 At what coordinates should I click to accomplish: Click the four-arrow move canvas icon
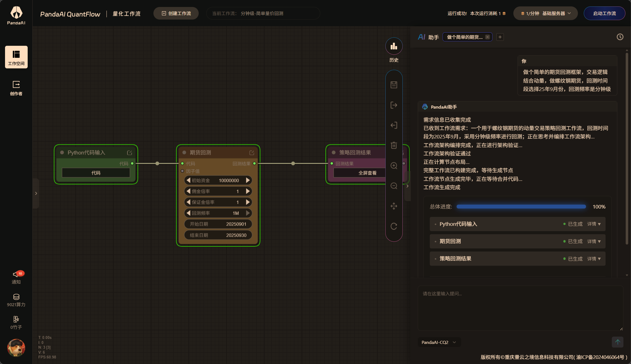(x=394, y=206)
